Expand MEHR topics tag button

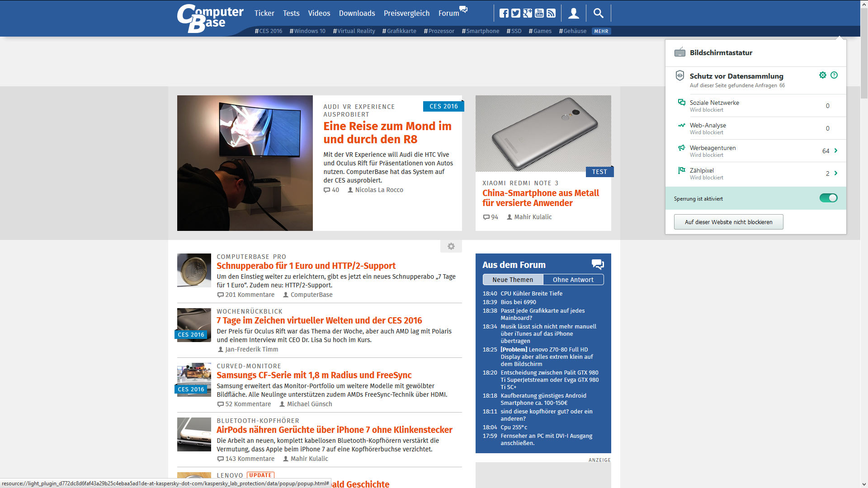pos(601,31)
